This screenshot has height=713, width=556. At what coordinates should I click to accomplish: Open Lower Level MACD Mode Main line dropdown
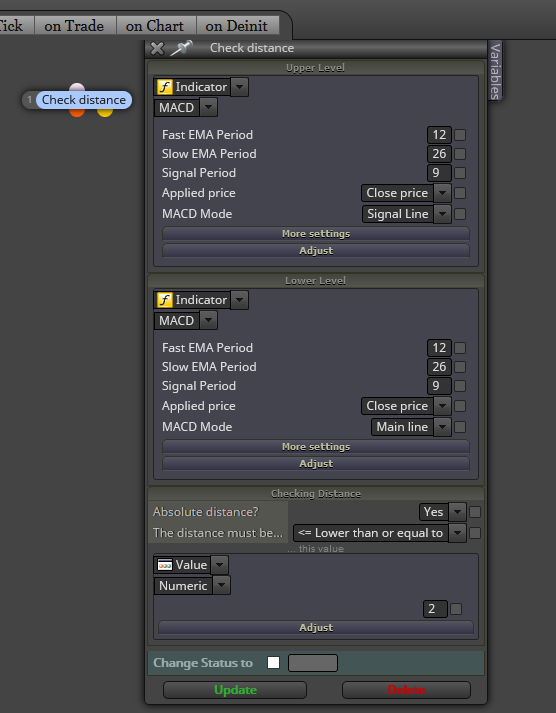442,427
